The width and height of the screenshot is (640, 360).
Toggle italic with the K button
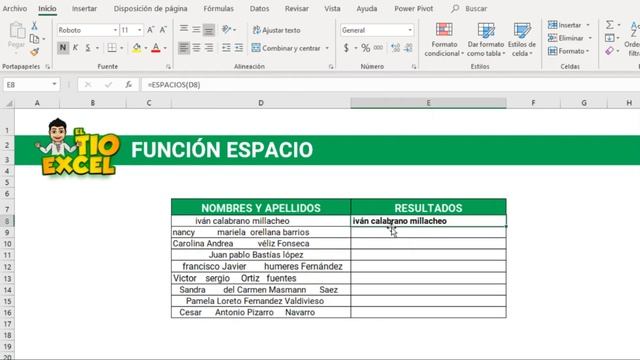(x=76, y=48)
